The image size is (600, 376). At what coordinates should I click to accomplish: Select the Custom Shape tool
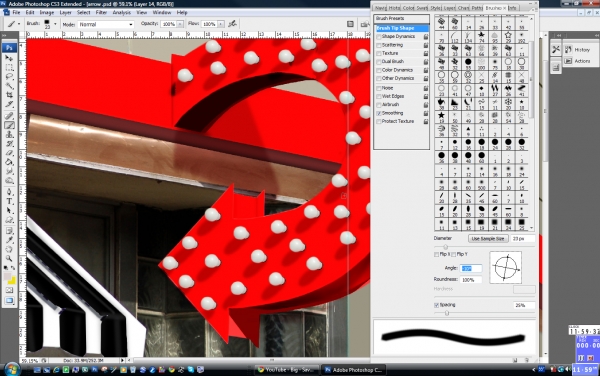9,220
